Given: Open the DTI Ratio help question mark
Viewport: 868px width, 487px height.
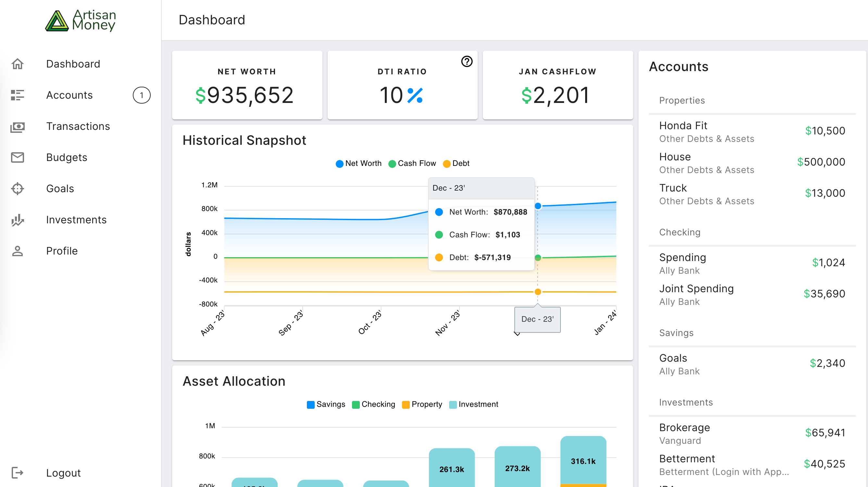Looking at the screenshot, I should pos(467,62).
